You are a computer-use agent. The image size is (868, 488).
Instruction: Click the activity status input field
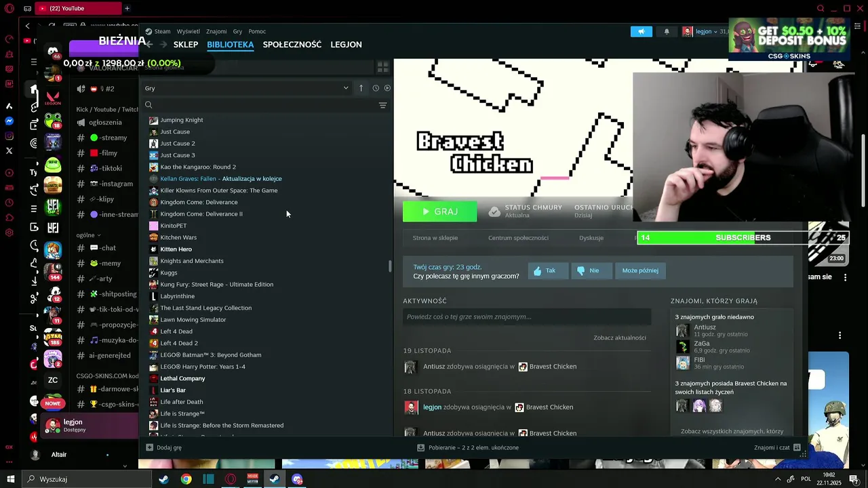527,317
